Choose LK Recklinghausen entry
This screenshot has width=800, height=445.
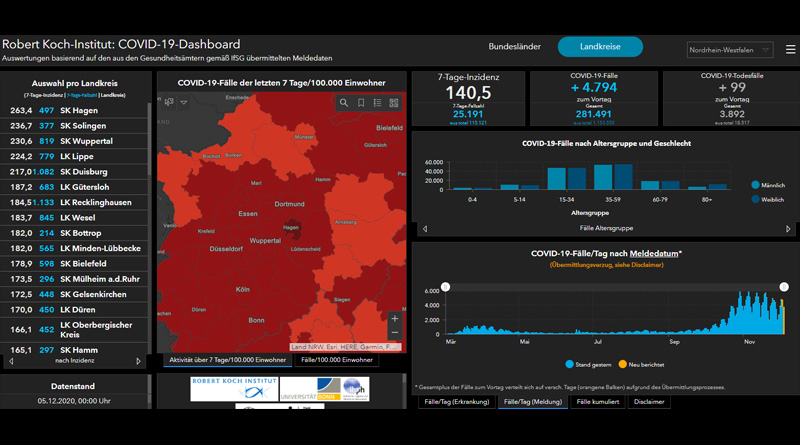click(74, 203)
